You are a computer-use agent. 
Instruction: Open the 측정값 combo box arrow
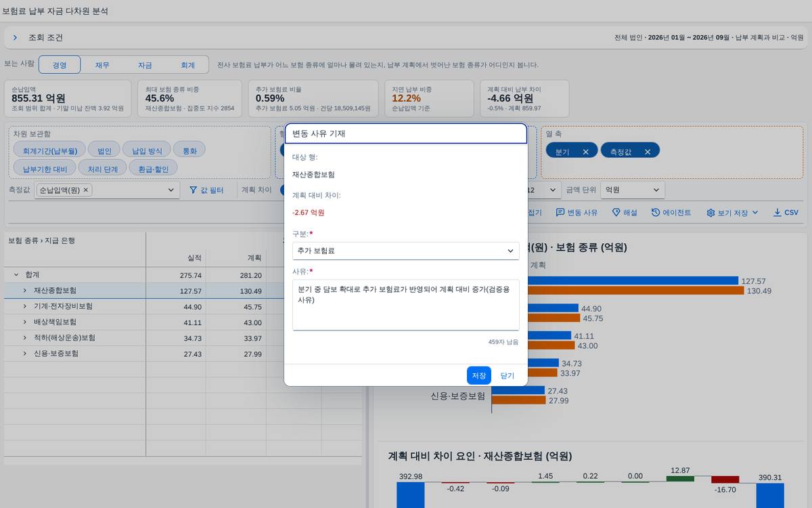(171, 190)
